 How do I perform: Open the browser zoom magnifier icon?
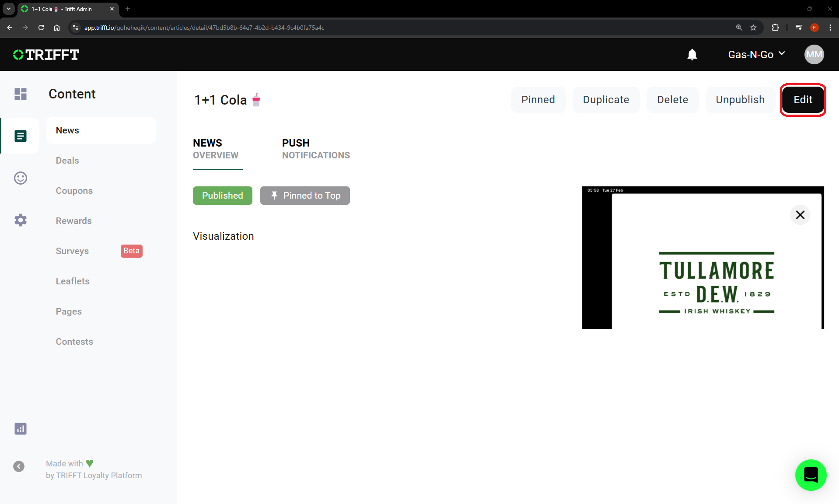pyautogui.click(x=739, y=28)
